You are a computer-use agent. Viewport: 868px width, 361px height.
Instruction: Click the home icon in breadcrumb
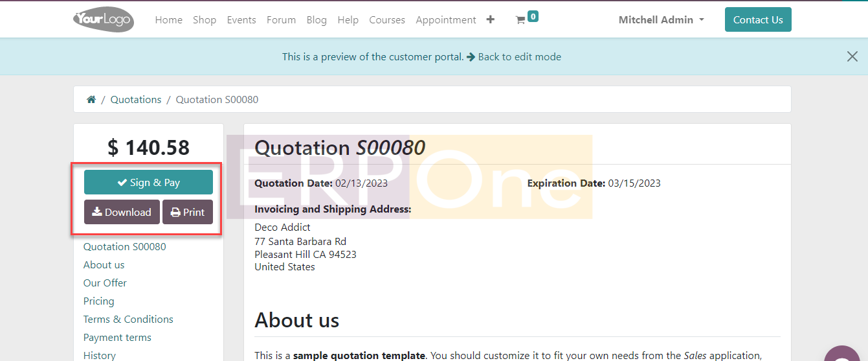coord(91,100)
